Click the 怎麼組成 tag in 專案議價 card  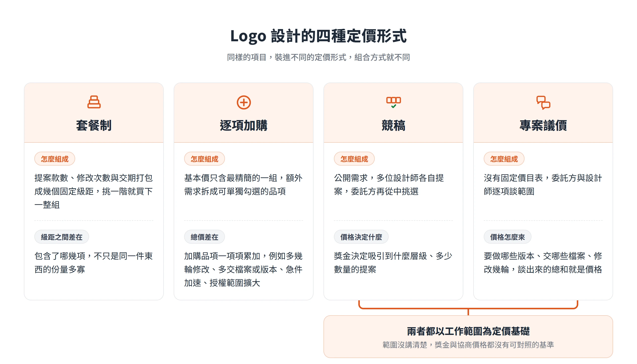point(504,159)
